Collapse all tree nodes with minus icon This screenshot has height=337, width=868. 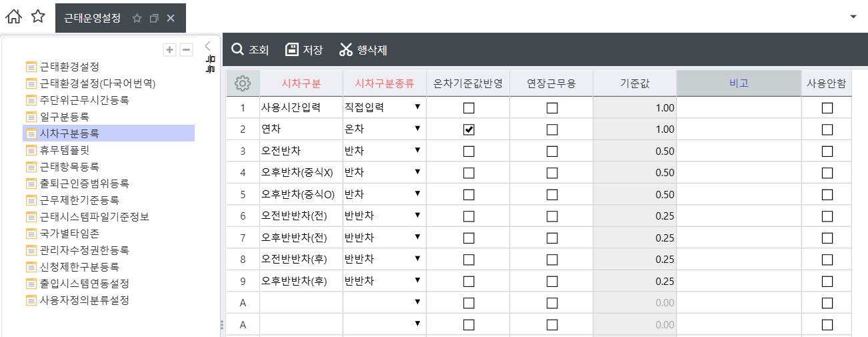click(x=187, y=50)
